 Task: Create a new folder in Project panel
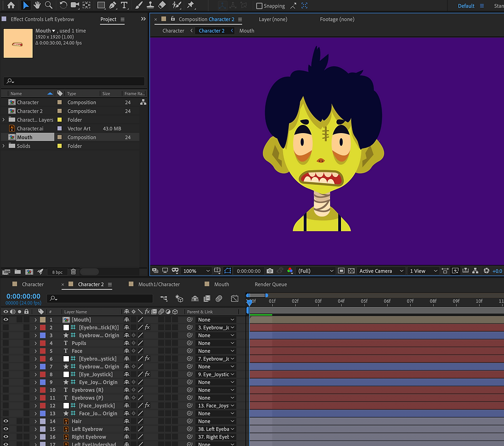[x=17, y=272]
